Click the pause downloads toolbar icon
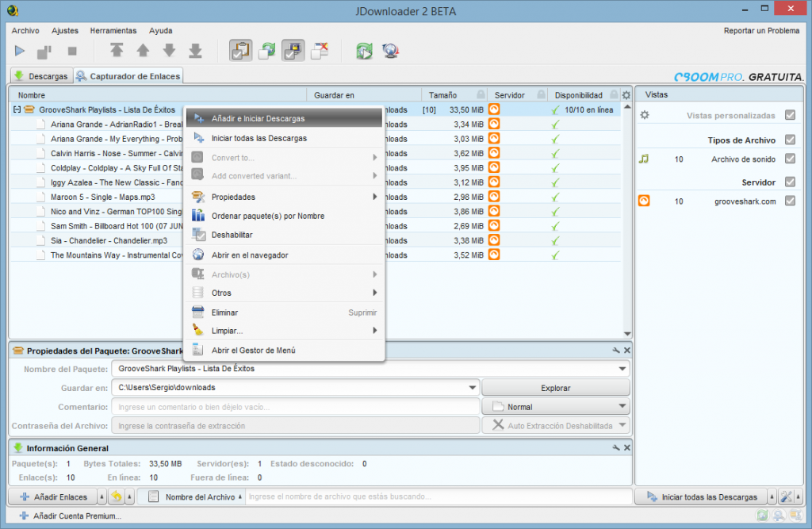The width and height of the screenshot is (812, 529). point(44,51)
